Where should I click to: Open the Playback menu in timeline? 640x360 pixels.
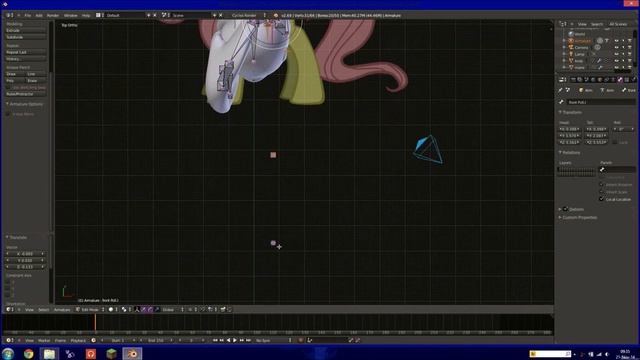(78, 340)
